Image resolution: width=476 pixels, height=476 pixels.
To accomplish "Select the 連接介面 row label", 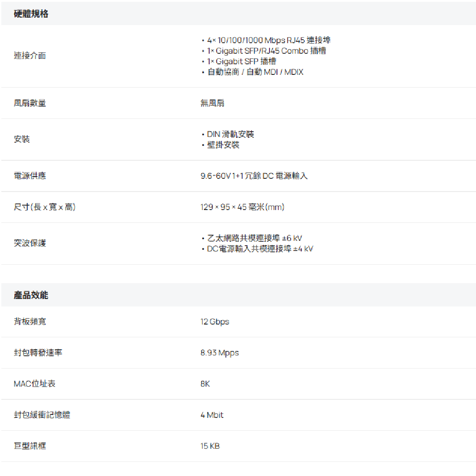I will (30, 56).
